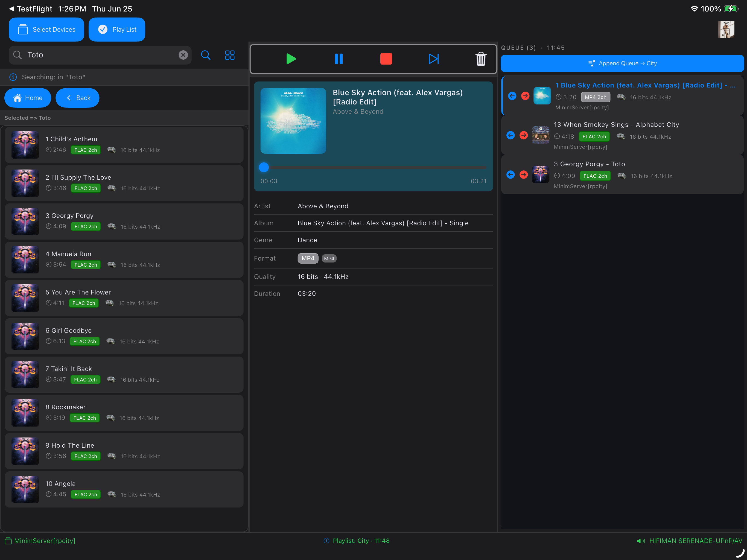This screenshot has height=560, width=747.
Task: Select track 2 I'll Supply The Love
Action: click(124, 183)
